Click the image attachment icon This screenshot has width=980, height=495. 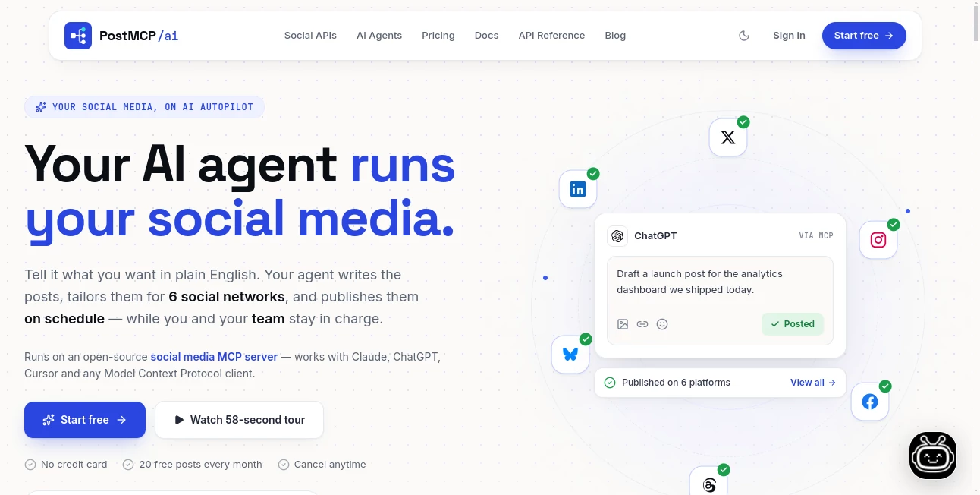[623, 324]
